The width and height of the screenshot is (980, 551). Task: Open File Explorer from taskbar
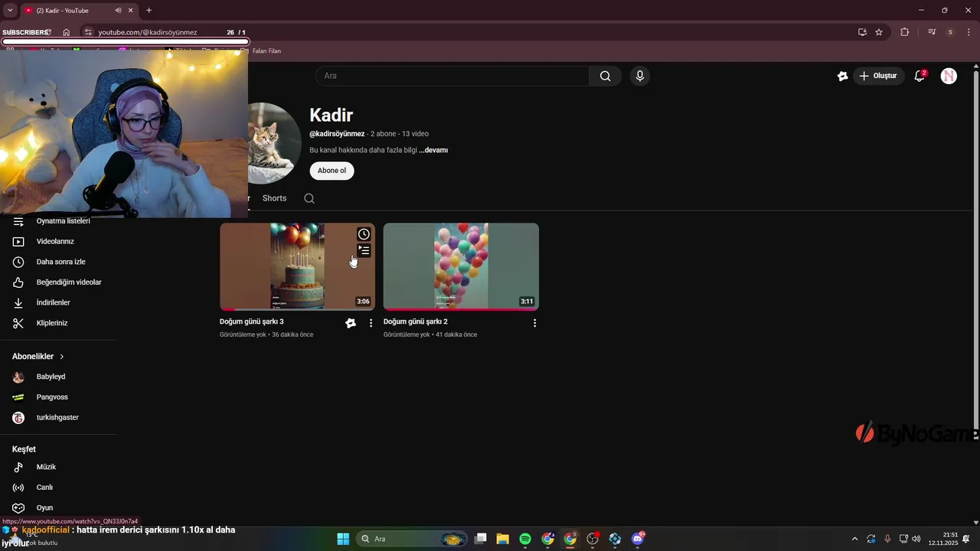pos(502,539)
